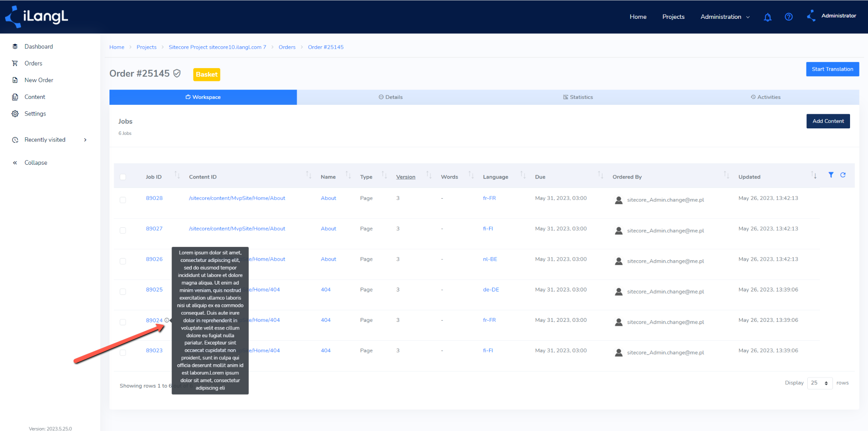Click the Settings gear icon in sidebar

pyautogui.click(x=15, y=113)
